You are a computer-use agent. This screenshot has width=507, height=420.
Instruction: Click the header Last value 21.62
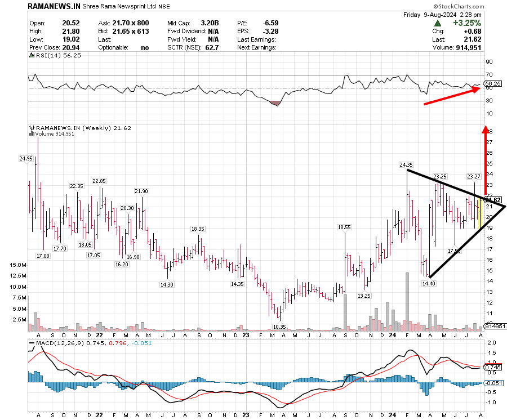point(473,39)
